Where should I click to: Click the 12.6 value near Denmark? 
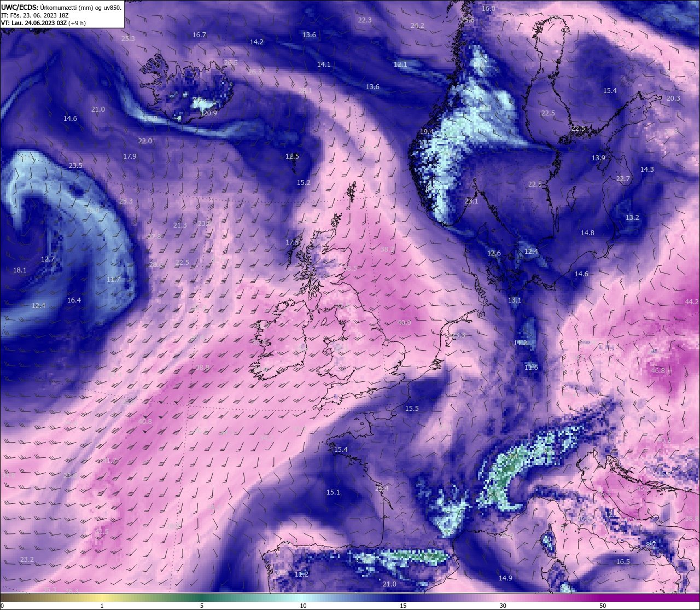[494, 253]
